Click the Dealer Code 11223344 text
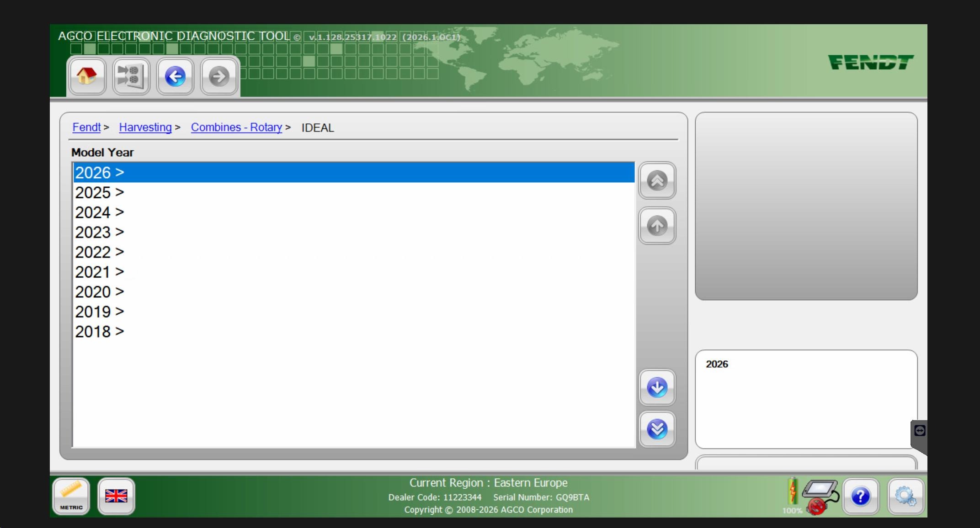 435,497
